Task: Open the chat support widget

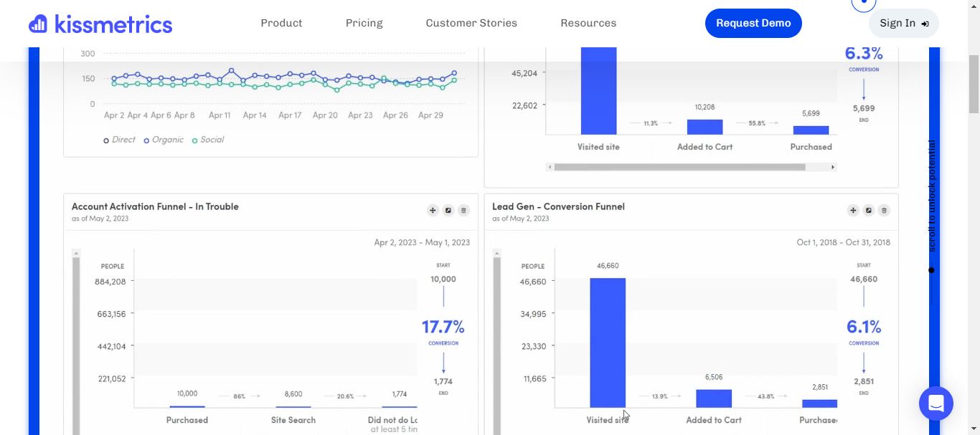Action: point(936,403)
